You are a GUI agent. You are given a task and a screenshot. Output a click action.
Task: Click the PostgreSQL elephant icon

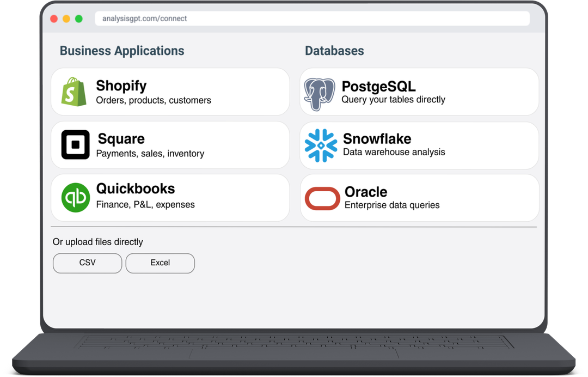(x=320, y=94)
